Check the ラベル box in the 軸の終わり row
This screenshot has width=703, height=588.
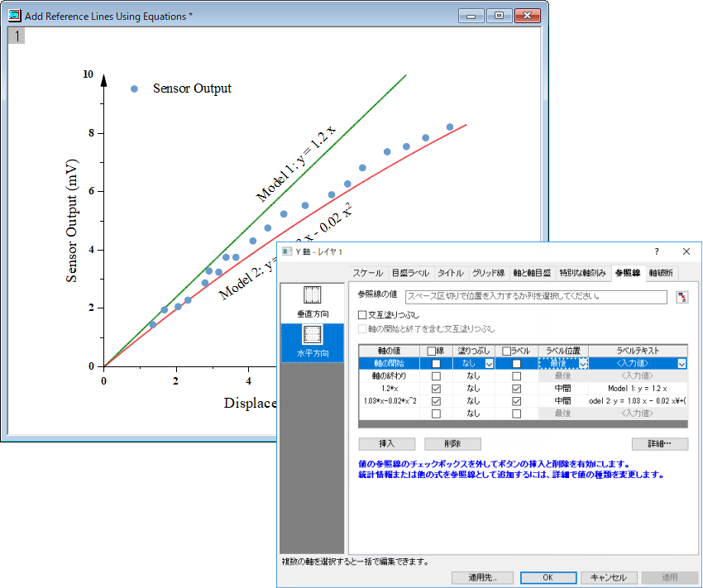pyautogui.click(x=516, y=376)
